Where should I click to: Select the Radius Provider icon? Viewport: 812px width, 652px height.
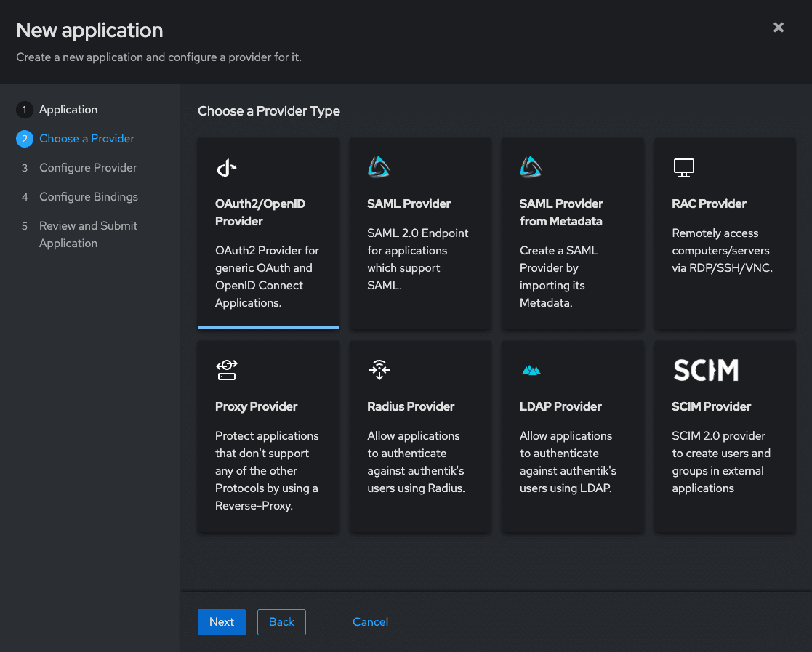(379, 370)
